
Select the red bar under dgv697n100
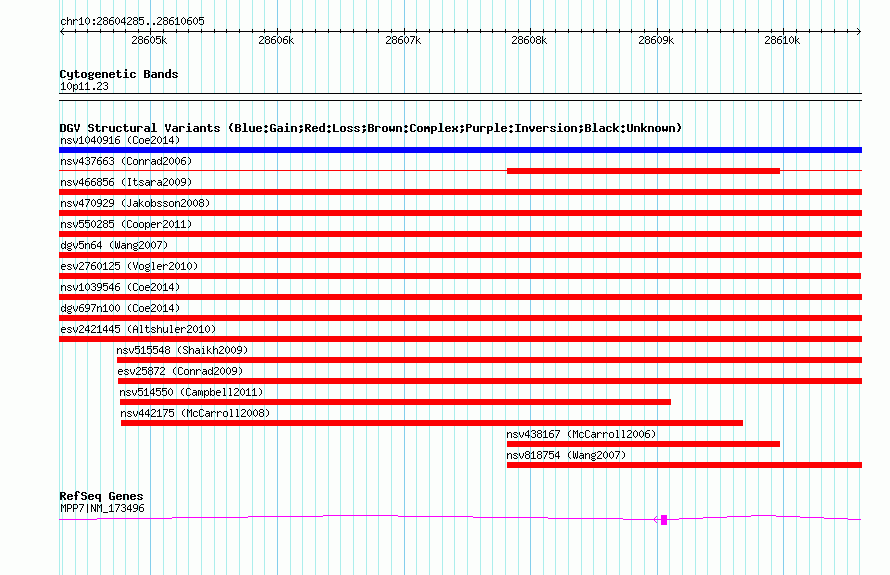click(x=460, y=318)
